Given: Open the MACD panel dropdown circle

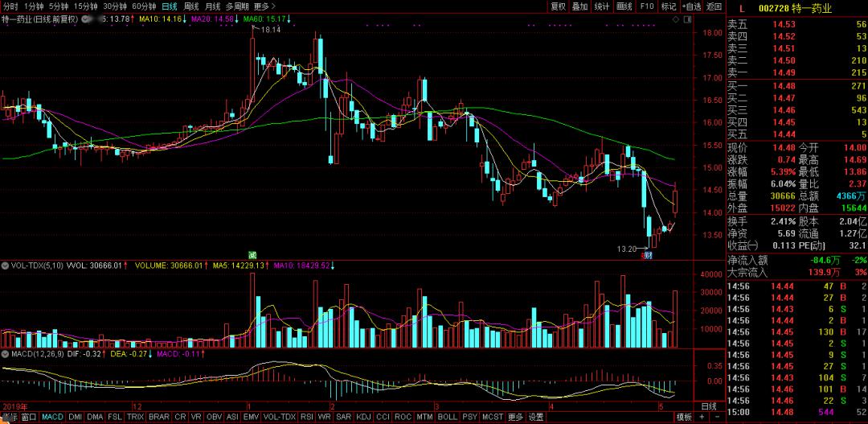Looking at the screenshot, I should [5, 352].
